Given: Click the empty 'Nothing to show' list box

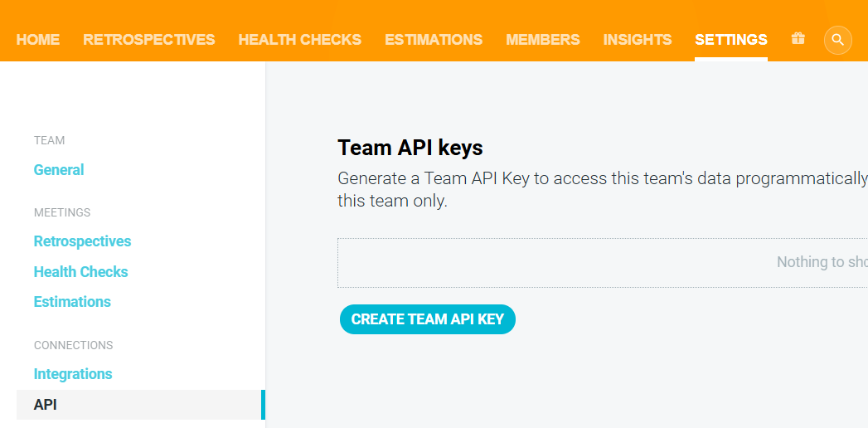Looking at the screenshot, I should click(603, 263).
